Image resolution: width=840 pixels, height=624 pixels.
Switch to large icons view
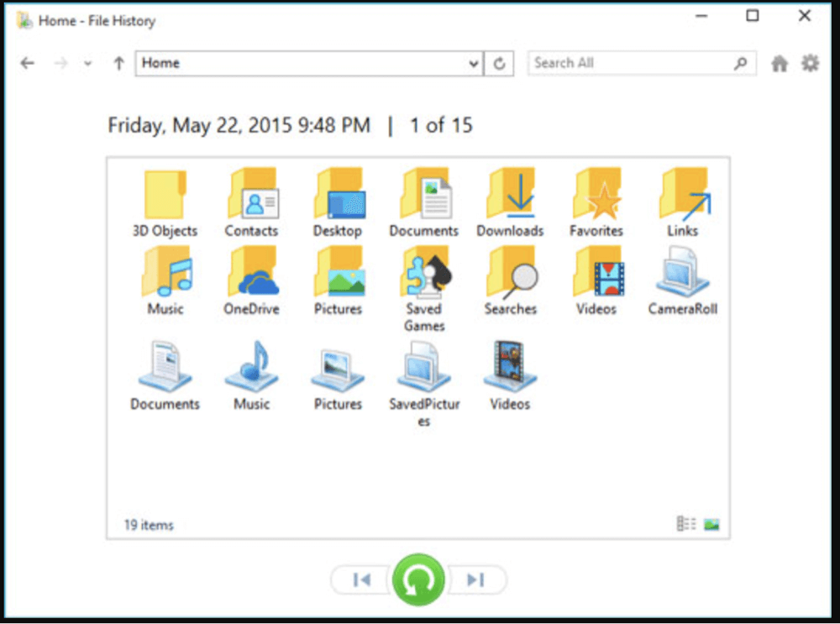[711, 523]
